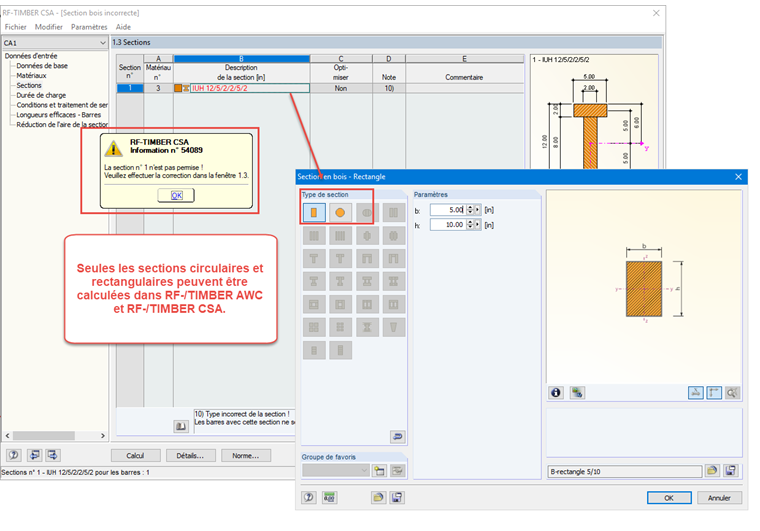Click the navigation panel horizontal scrollbar
Screen dimensions: 760x531
tap(55, 436)
